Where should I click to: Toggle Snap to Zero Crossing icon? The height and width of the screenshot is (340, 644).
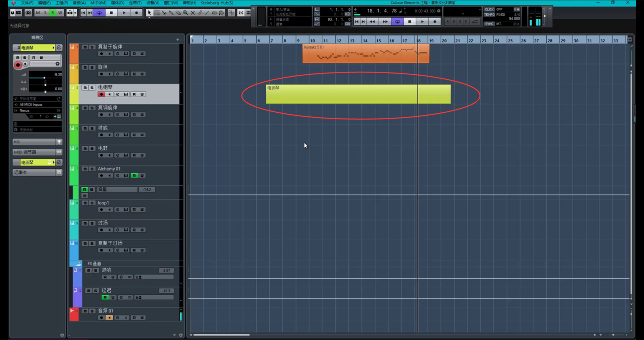(x=231, y=13)
